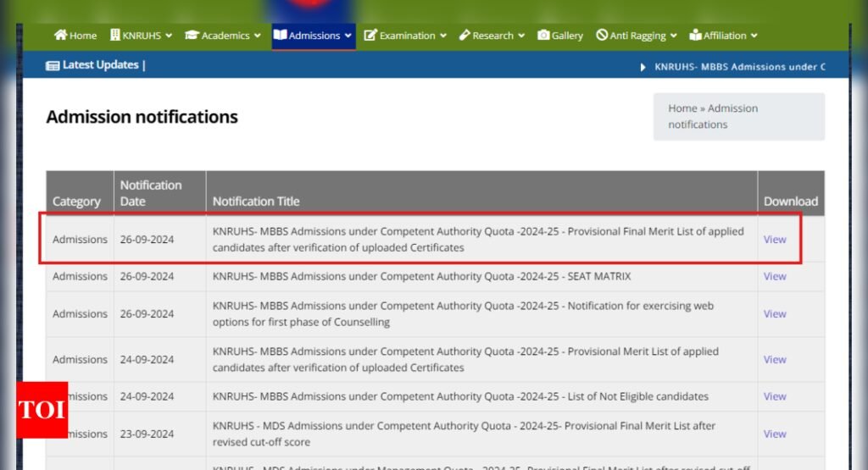Image resolution: width=868 pixels, height=470 pixels.
Task: Click the TOI logo badge
Action: tap(42, 410)
